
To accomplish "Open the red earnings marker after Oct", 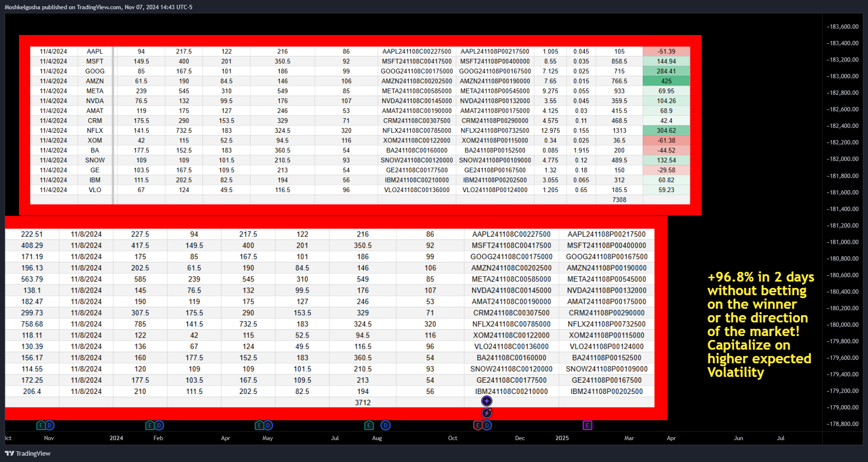I will coord(478,426).
